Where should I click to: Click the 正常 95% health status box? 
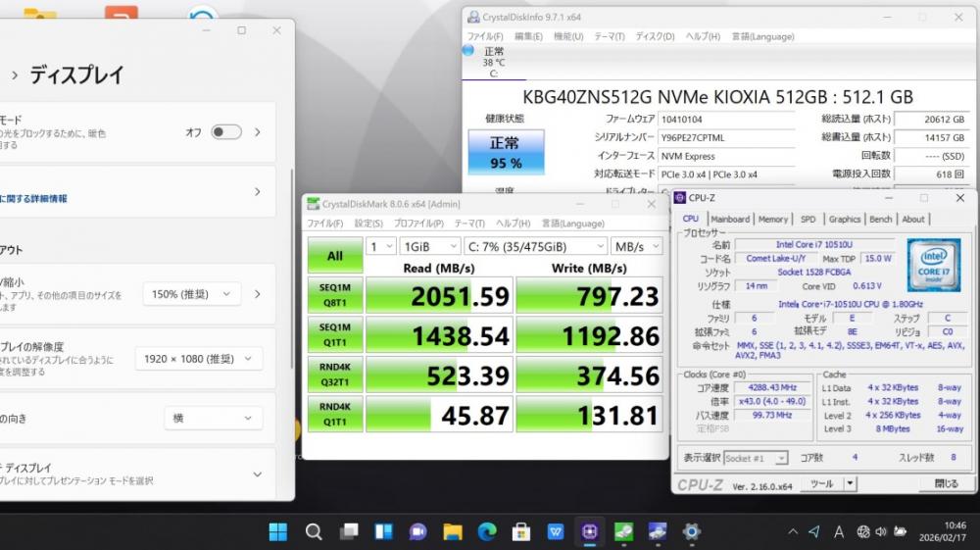click(506, 152)
